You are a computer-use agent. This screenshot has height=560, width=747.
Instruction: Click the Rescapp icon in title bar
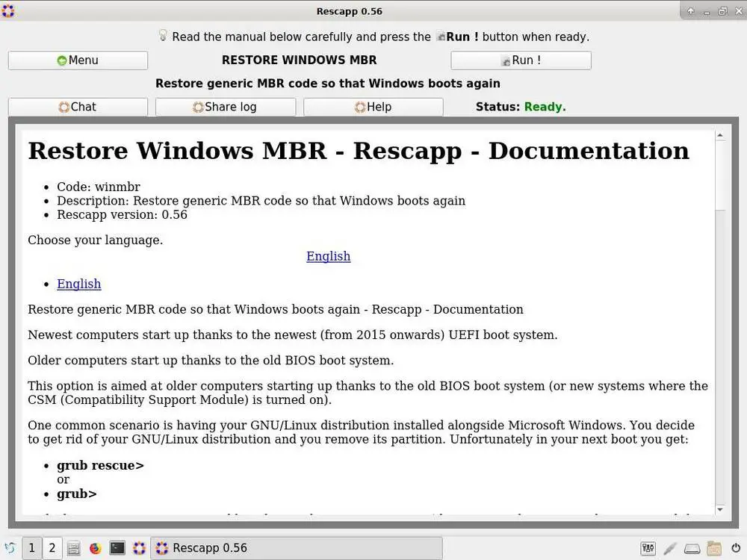[8, 10]
